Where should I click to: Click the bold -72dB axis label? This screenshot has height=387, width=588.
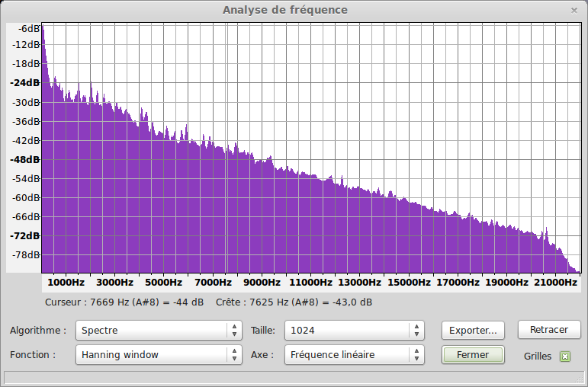[24, 235]
